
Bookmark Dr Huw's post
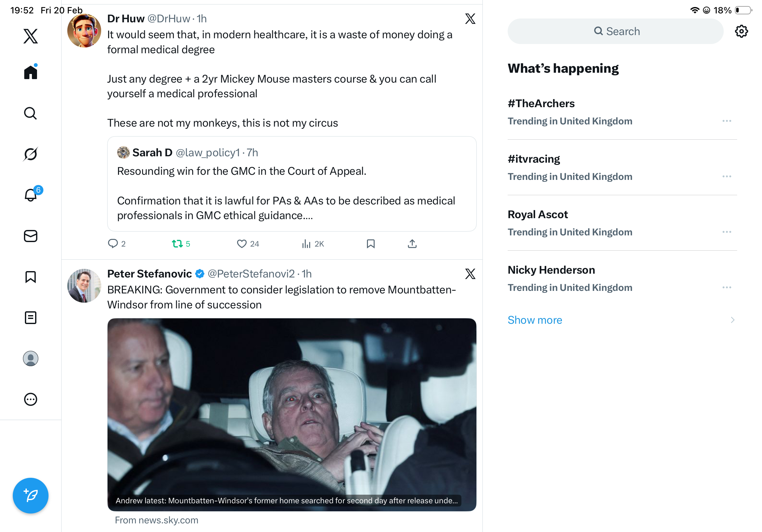(x=371, y=244)
